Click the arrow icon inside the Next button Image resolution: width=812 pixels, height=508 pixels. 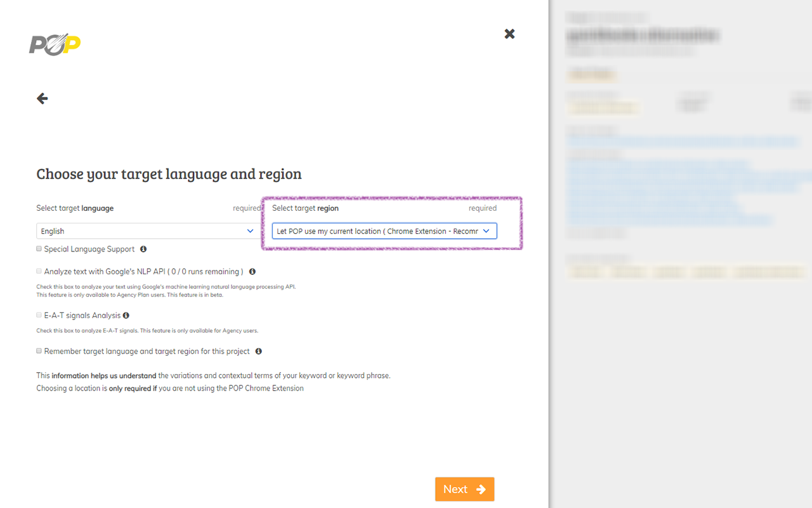point(481,489)
